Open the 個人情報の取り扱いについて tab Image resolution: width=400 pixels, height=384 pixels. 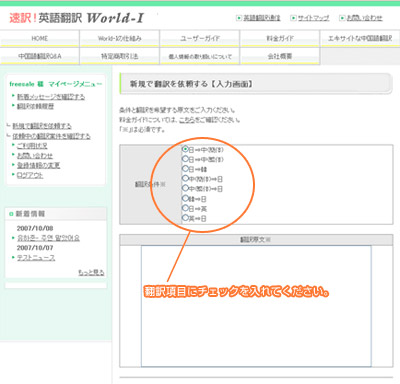point(200,56)
